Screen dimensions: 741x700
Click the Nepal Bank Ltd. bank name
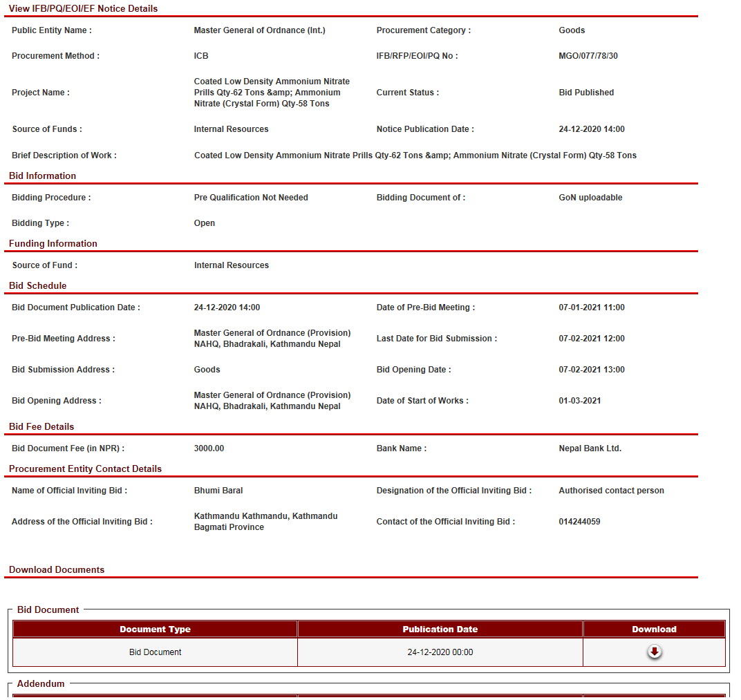click(x=590, y=448)
